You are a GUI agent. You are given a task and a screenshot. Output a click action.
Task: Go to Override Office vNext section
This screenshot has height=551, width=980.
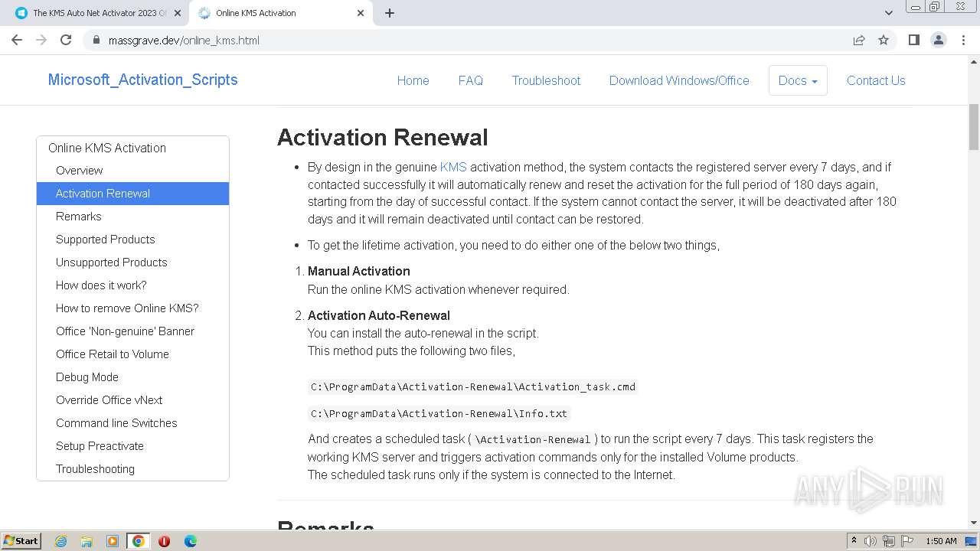coord(132,400)
